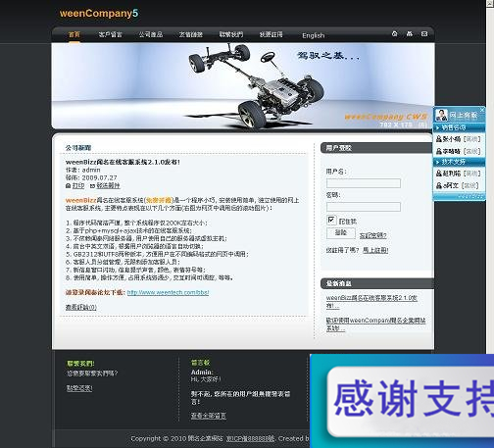
Task: Open the sitemap icon in navigation bar
Action: click(x=410, y=33)
